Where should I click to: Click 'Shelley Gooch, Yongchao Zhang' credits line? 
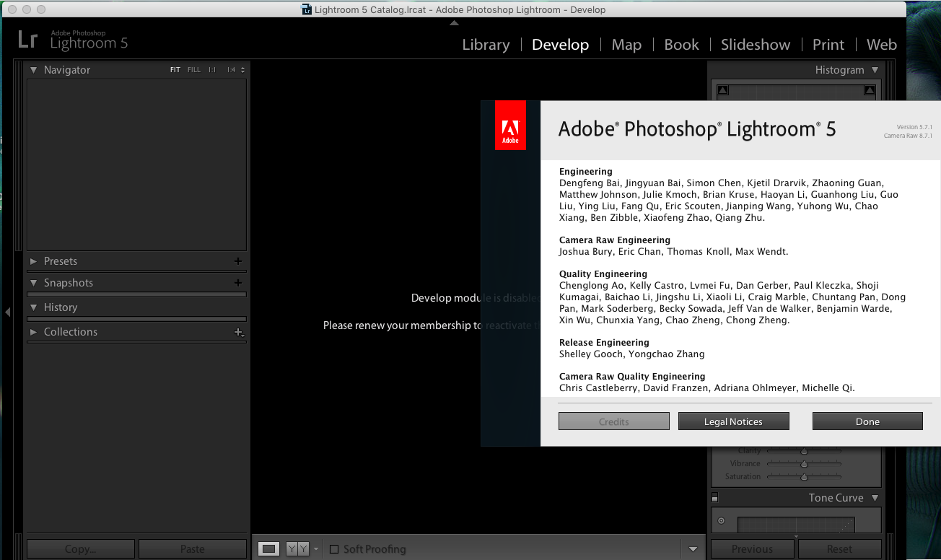(632, 354)
